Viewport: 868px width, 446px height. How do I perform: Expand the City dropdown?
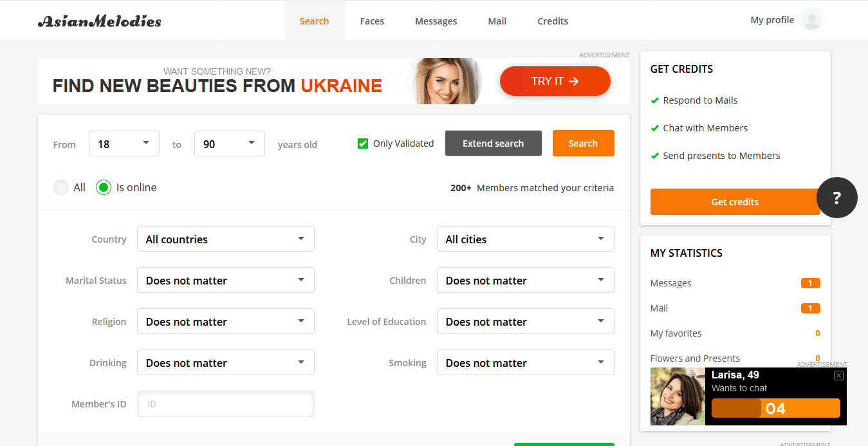526,239
